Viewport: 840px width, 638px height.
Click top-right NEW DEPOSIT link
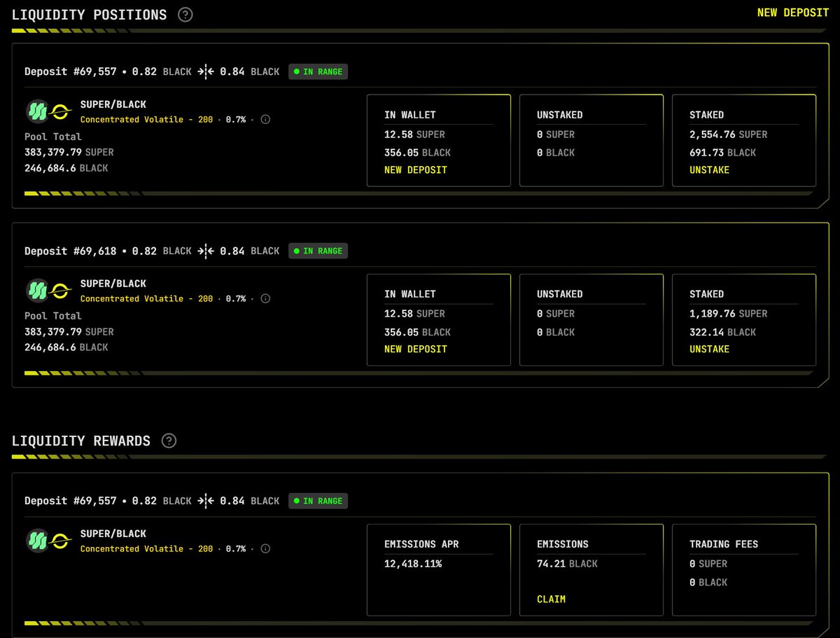click(x=793, y=13)
